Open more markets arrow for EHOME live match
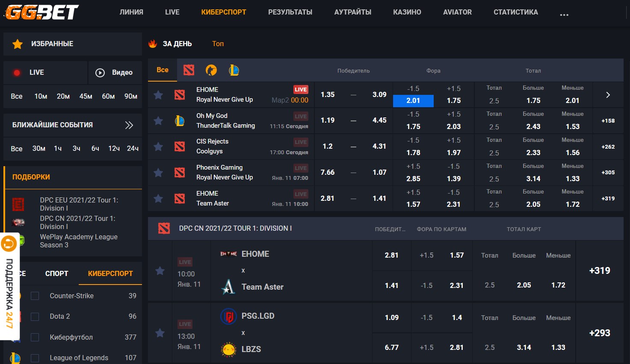The width and height of the screenshot is (630, 364). (x=608, y=95)
